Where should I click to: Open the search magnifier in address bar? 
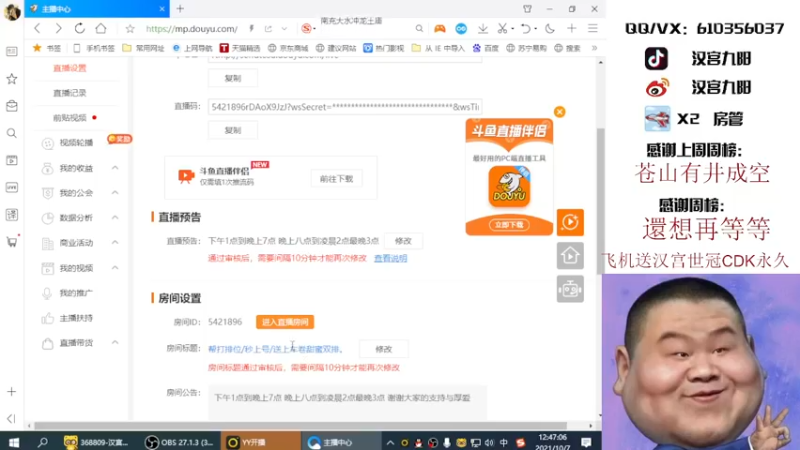coord(419,29)
